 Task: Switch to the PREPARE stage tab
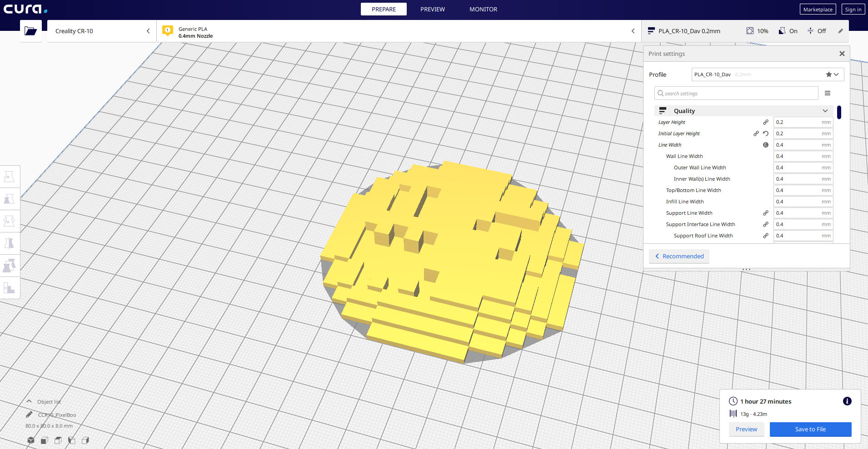pyautogui.click(x=384, y=9)
